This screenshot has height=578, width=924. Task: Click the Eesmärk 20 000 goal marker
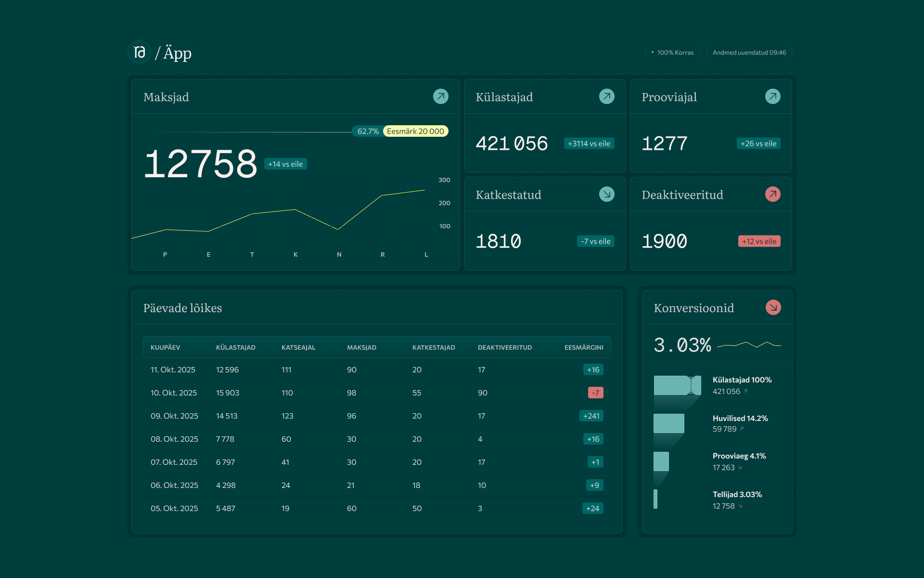click(415, 131)
